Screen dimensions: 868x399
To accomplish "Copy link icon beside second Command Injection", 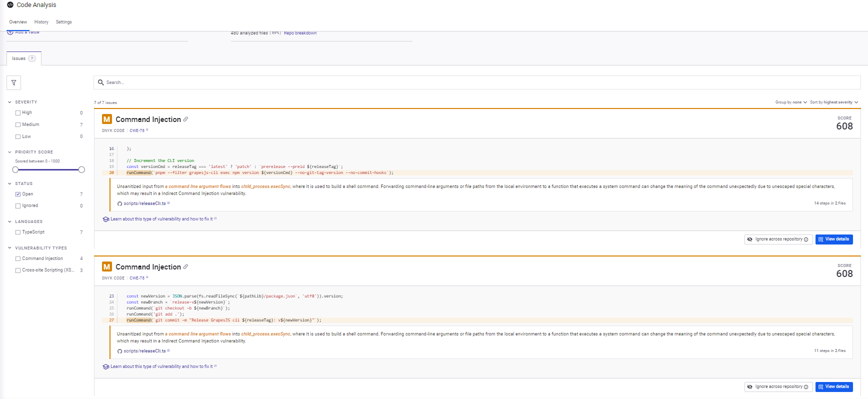I will (x=185, y=266).
